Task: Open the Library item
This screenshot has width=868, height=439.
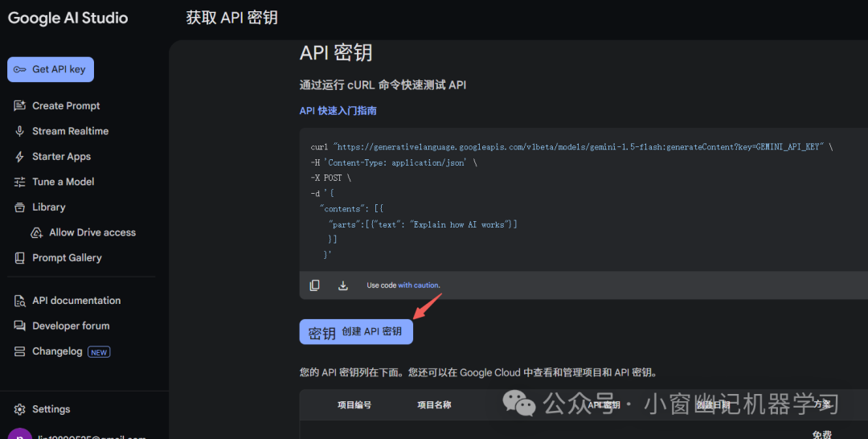Action: pos(49,207)
